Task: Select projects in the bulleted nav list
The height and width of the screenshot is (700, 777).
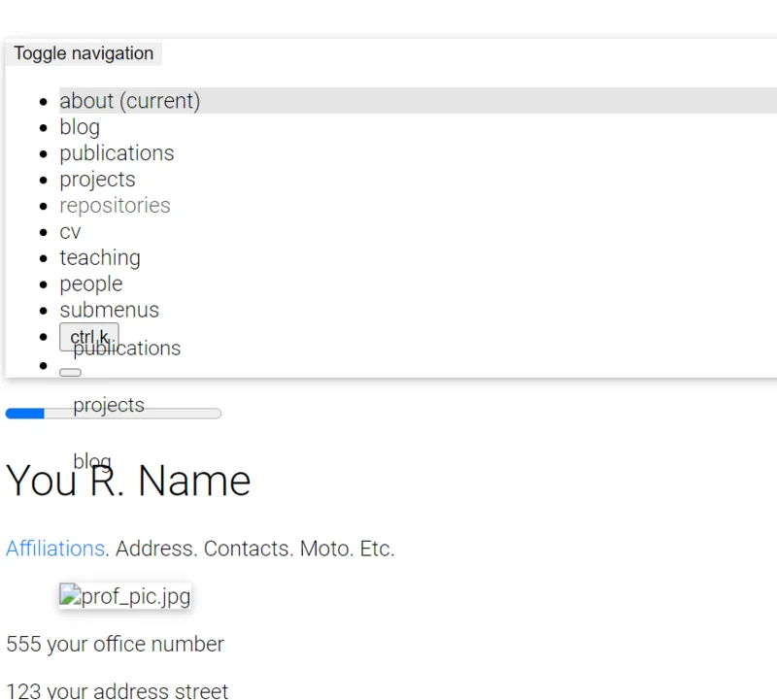Action: coord(97,180)
